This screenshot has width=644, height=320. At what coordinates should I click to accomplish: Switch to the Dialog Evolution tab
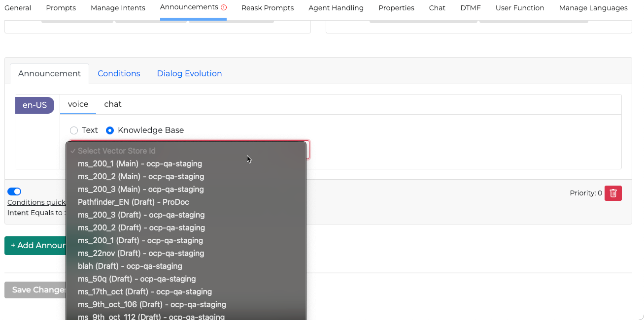click(x=189, y=73)
